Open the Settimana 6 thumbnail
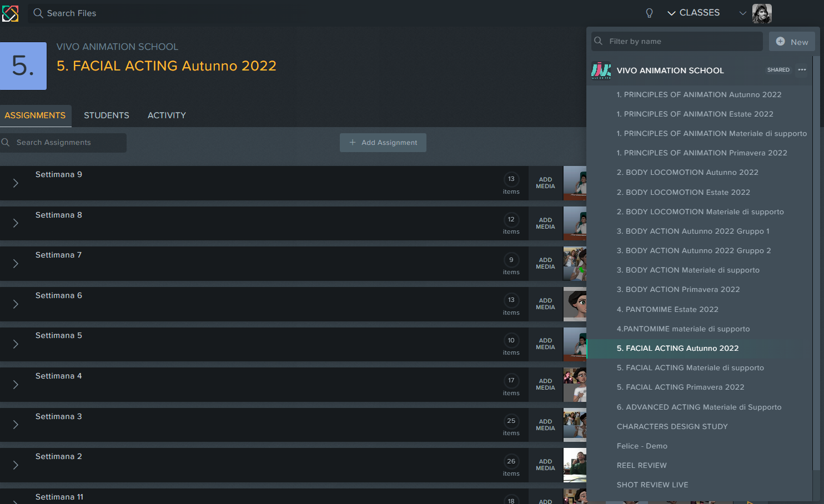Image resolution: width=824 pixels, height=504 pixels. 575,304
